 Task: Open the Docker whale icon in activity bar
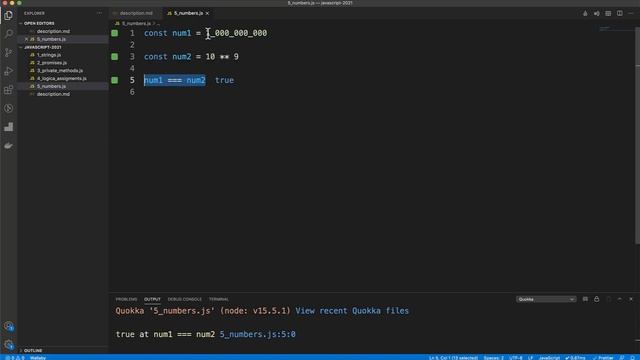(9, 146)
